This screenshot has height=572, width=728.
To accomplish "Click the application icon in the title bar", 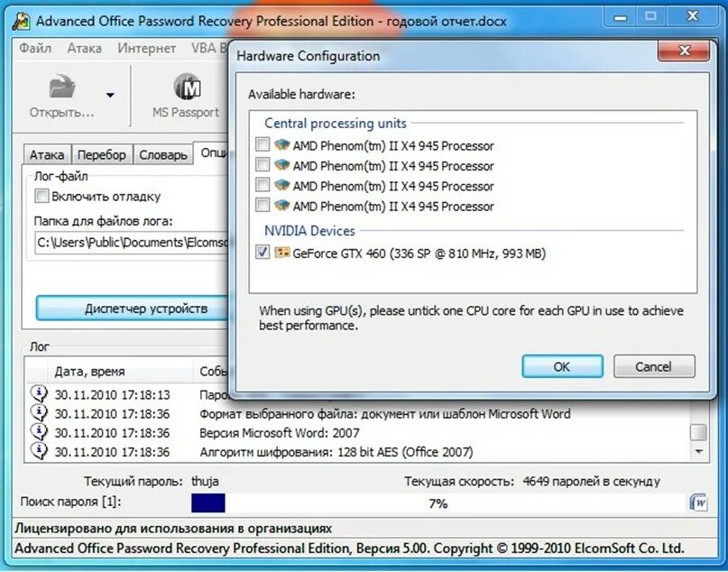I will point(21,22).
